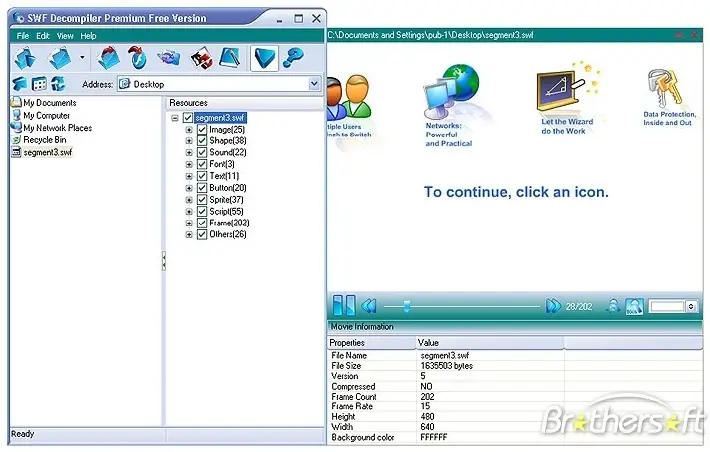Click the up-folder arrow icon left of Address
Image resolution: width=710 pixels, height=452 pixels.
[x=19, y=84]
